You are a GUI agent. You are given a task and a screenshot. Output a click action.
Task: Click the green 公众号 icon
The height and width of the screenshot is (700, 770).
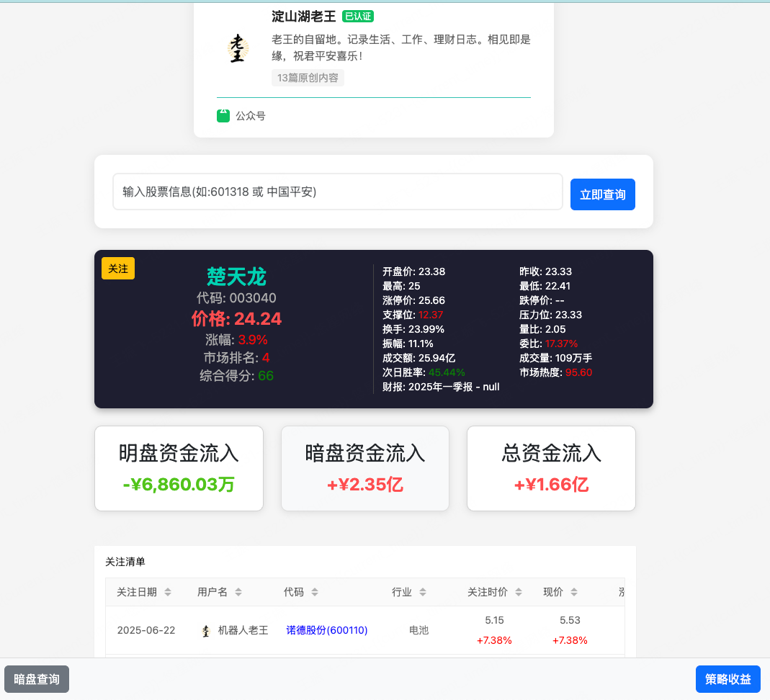click(223, 116)
